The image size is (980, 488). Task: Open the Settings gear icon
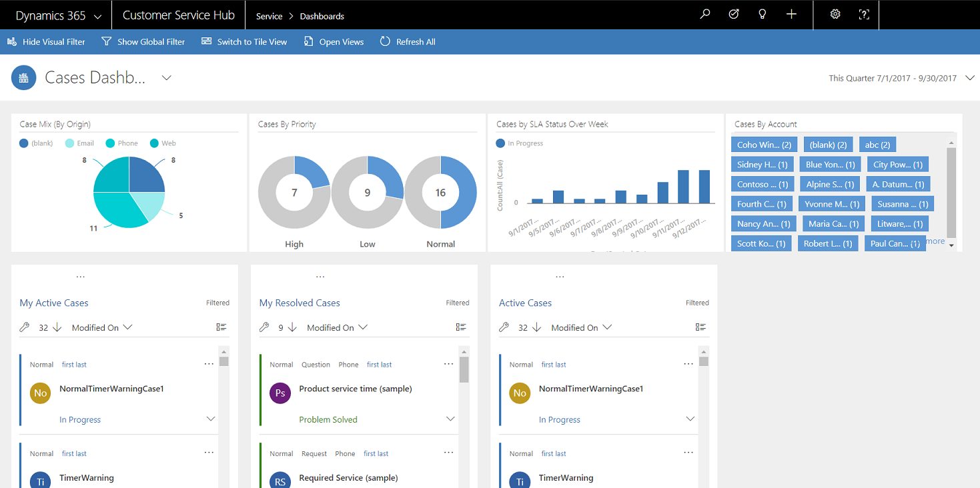click(835, 15)
